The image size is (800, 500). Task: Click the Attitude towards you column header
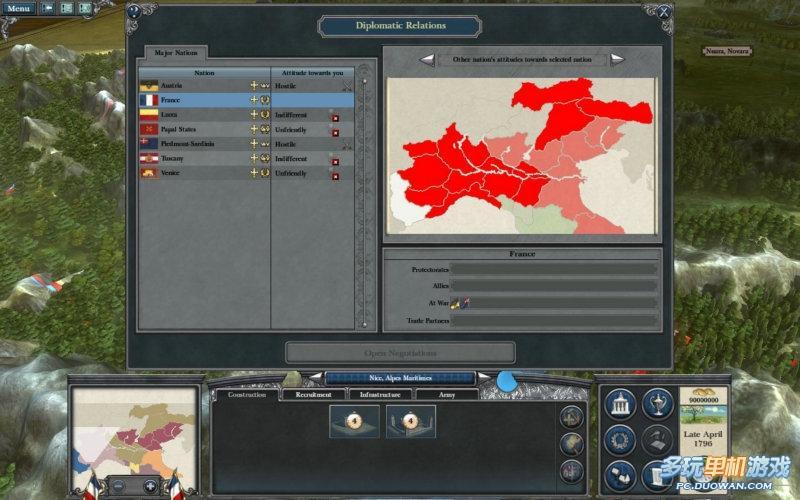point(312,73)
